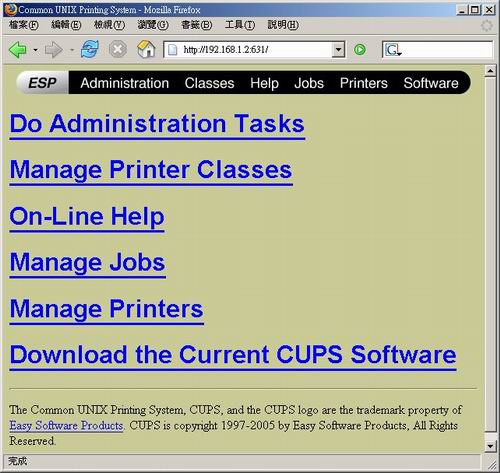500x473 pixels.
Task: Click the green Back arrow icon
Action: 18,50
